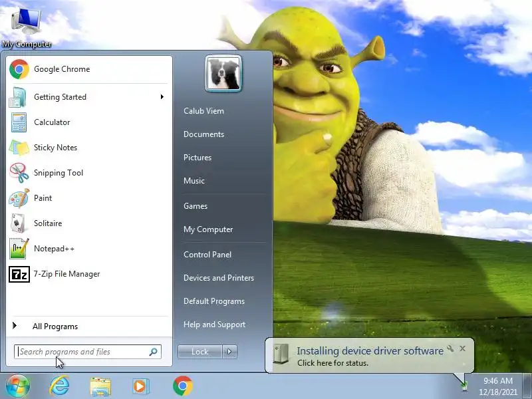Launch Windows Media Player from taskbar
The image size is (532, 399).
coord(140,386)
